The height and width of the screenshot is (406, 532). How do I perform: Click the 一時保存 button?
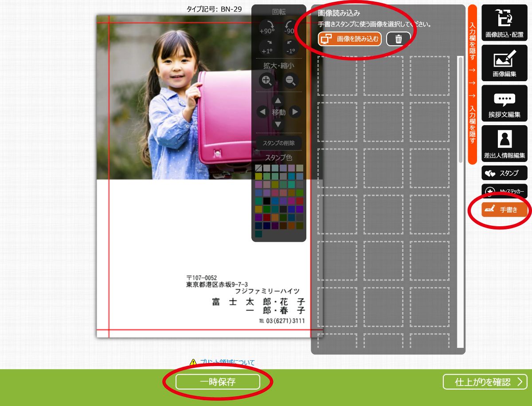click(x=218, y=382)
